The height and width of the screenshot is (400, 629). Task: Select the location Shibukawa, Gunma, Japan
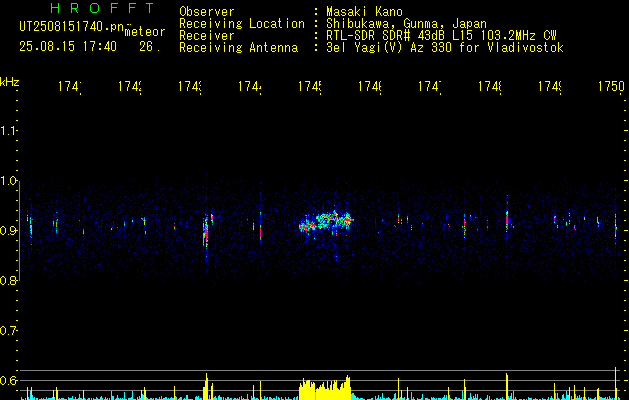pos(407,24)
